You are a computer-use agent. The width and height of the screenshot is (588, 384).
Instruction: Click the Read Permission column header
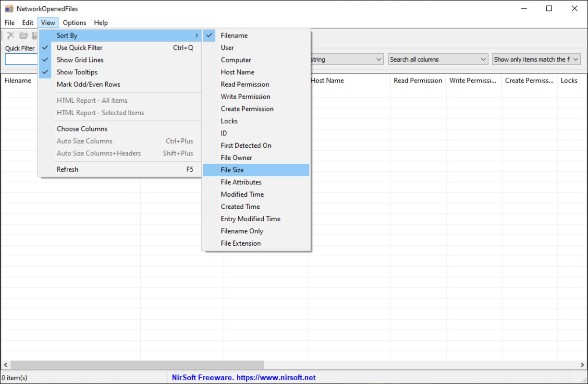pyautogui.click(x=418, y=81)
